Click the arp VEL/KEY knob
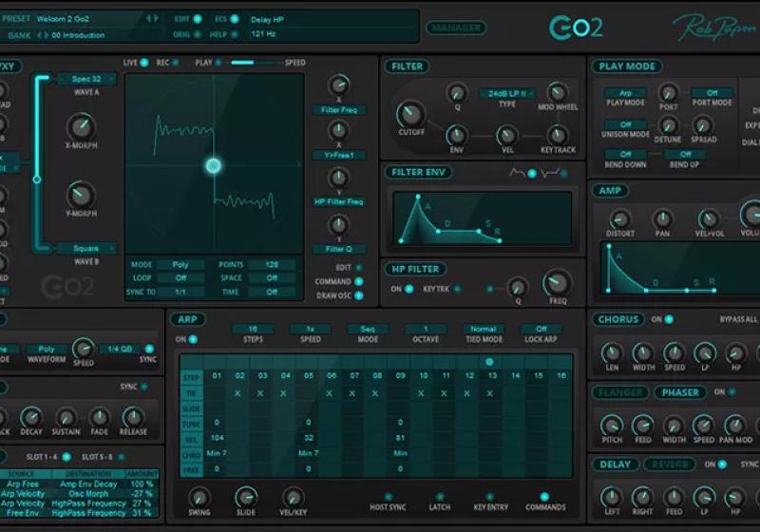Image resolution: width=760 pixels, height=532 pixels. point(293,498)
